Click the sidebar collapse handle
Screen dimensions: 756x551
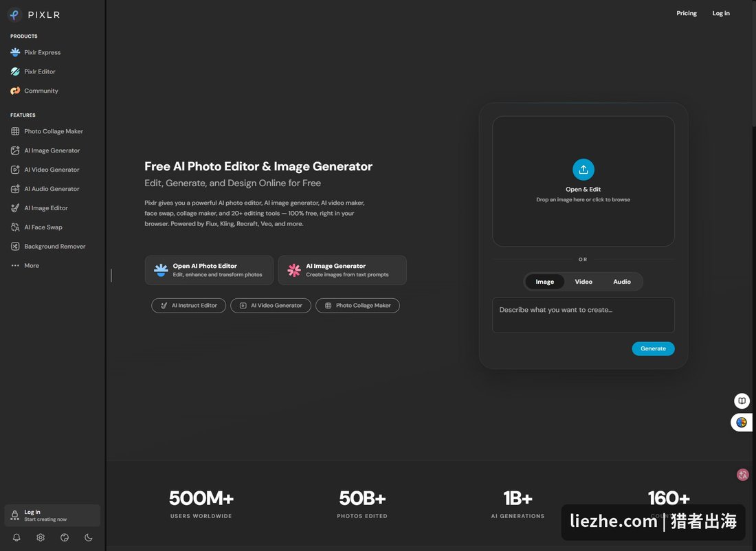click(x=111, y=275)
